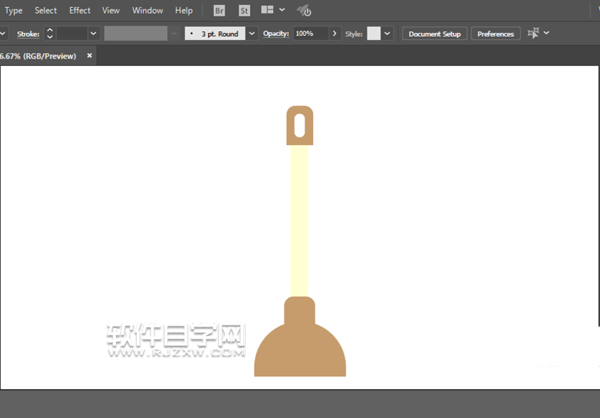Open Adobe Bridge via the Br icon
This screenshot has width=600, height=418.
(x=220, y=10)
